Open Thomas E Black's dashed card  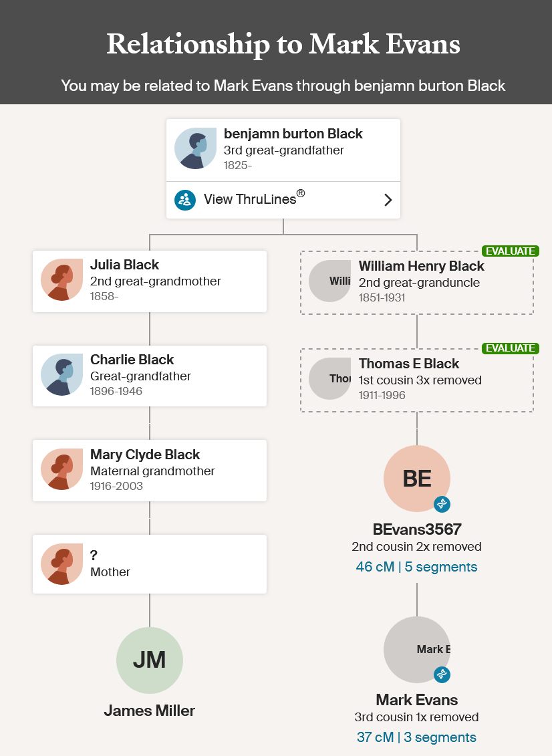417,380
